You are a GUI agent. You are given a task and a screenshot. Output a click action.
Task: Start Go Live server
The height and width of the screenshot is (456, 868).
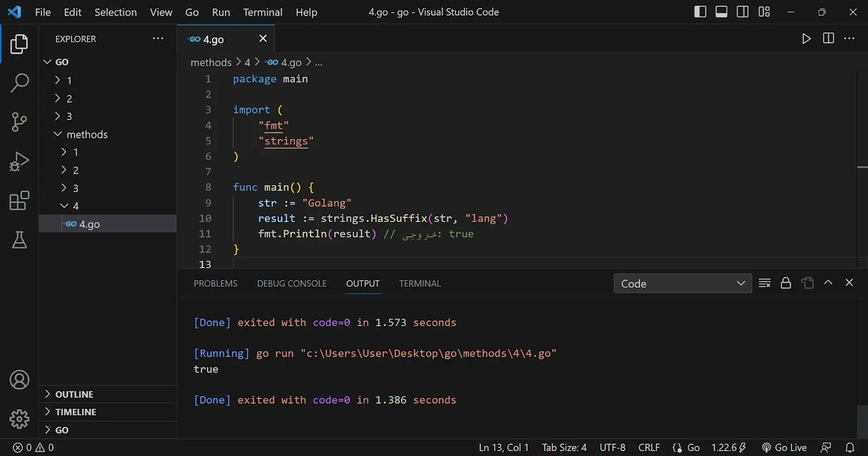click(784, 448)
